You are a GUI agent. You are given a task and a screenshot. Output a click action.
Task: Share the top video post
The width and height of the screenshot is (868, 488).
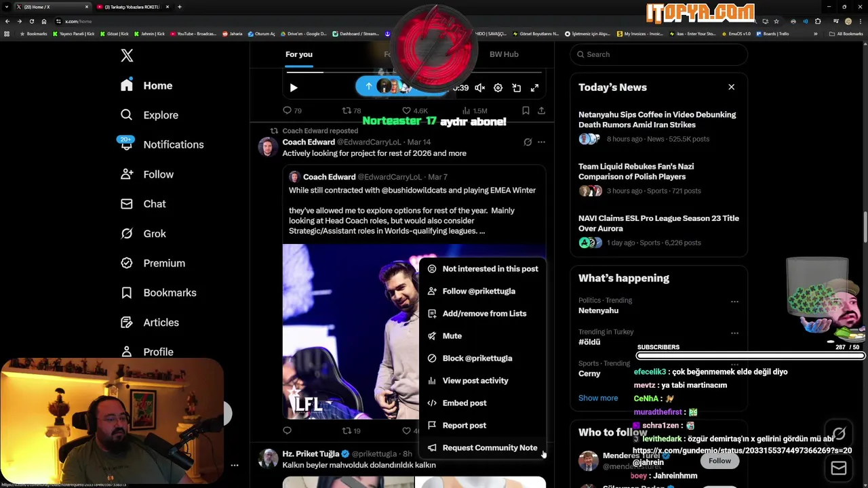(x=541, y=110)
